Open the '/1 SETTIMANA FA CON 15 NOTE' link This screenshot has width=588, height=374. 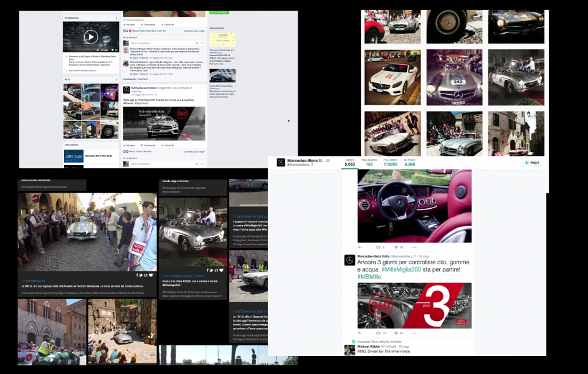tap(183, 276)
